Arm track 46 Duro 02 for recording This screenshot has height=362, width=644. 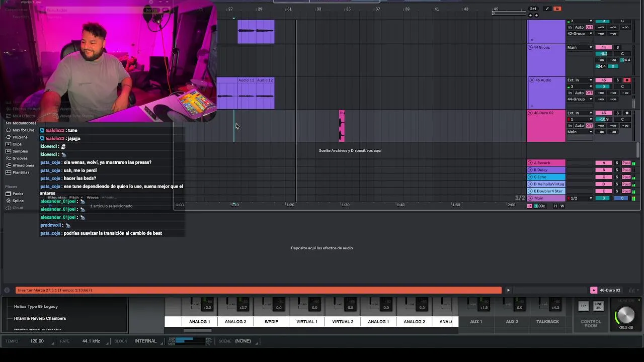(x=627, y=113)
